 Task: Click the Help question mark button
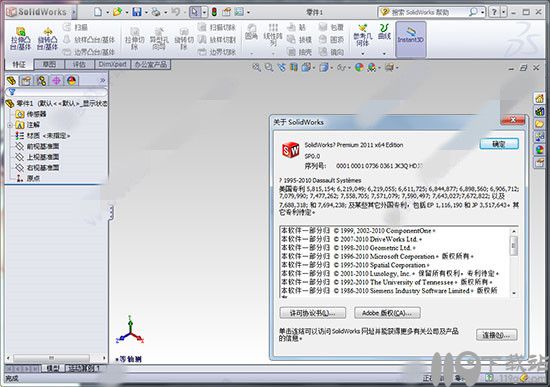pyautogui.click(x=494, y=12)
